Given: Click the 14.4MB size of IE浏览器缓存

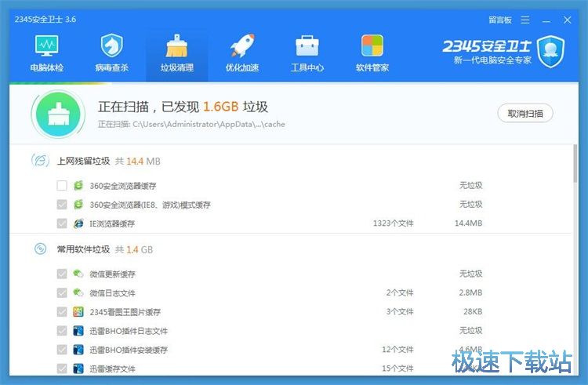Looking at the screenshot, I should pyautogui.click(x=468, y=223).
